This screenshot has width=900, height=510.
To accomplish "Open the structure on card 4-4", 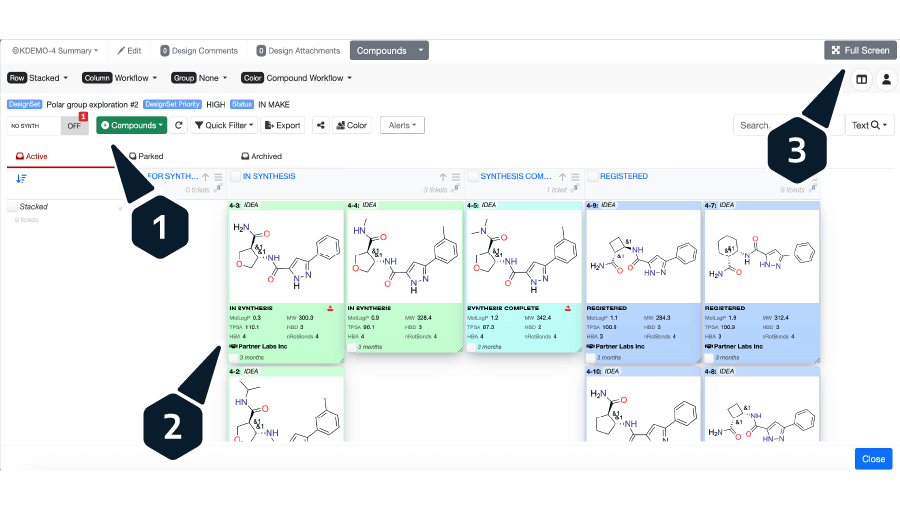I will click(x=404, y=256).
